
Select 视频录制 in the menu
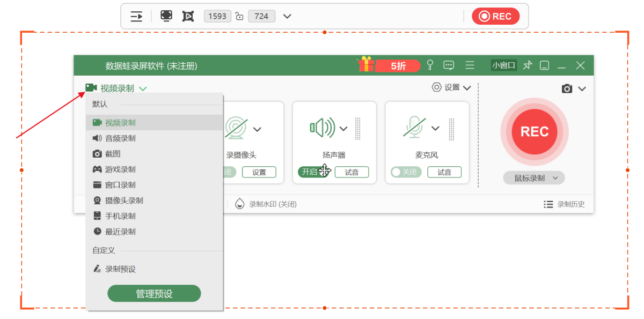click(x=154, y=123)
